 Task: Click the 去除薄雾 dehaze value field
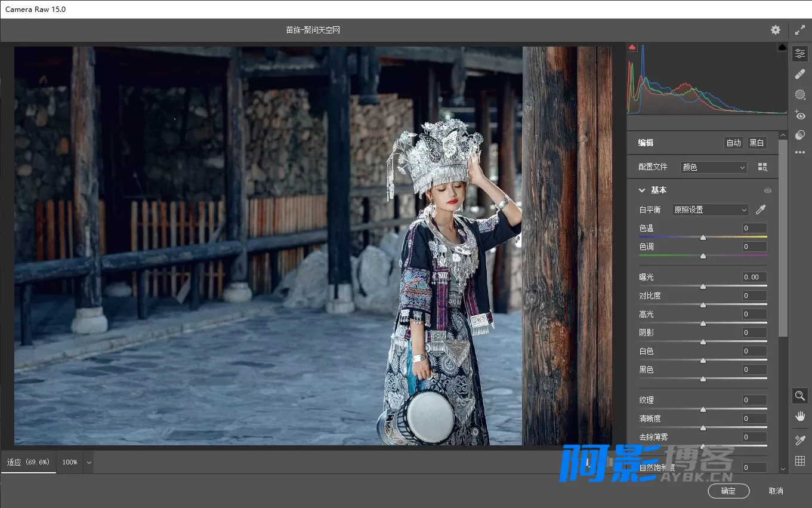click(755, 437)
